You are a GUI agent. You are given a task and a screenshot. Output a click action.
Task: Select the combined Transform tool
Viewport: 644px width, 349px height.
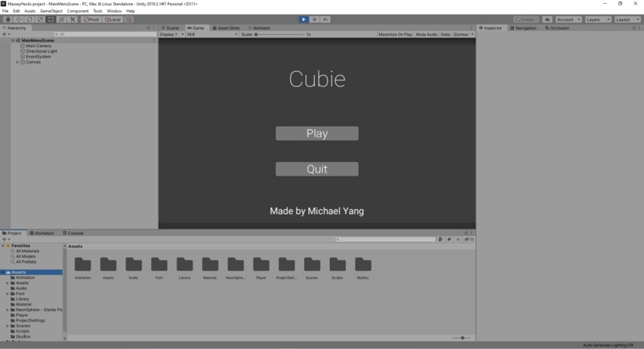coord(62,19)
